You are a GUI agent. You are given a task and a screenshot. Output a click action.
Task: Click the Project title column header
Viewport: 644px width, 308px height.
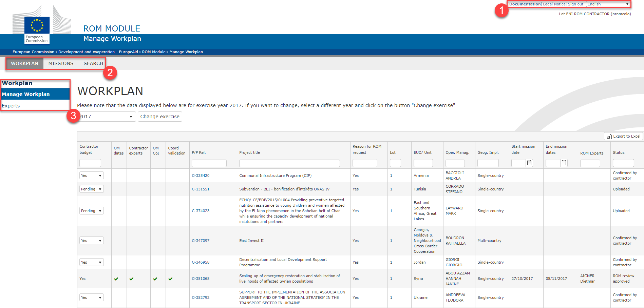coord(250,152)
